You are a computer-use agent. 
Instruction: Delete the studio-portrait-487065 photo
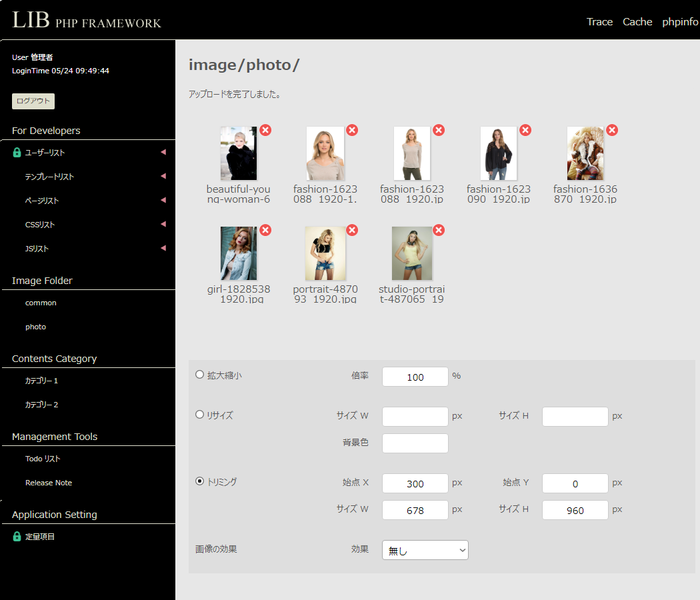point(439,230)
